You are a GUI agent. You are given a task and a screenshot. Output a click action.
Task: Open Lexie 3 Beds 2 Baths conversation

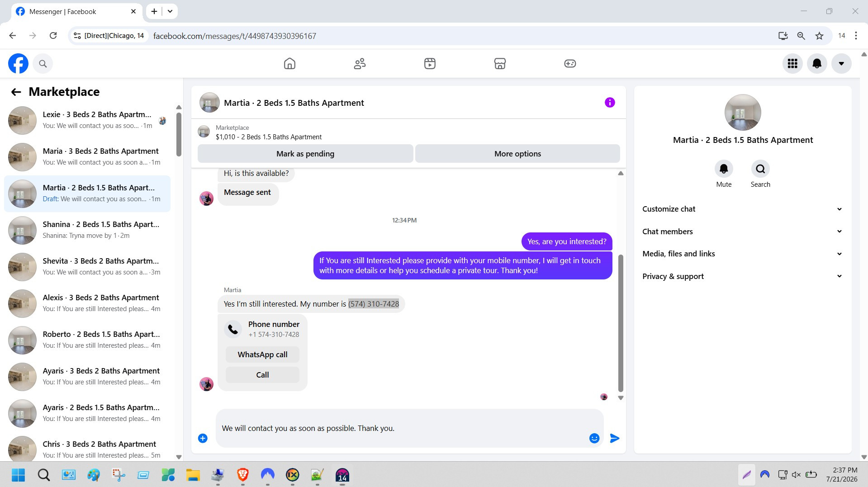tap(87, 120)
